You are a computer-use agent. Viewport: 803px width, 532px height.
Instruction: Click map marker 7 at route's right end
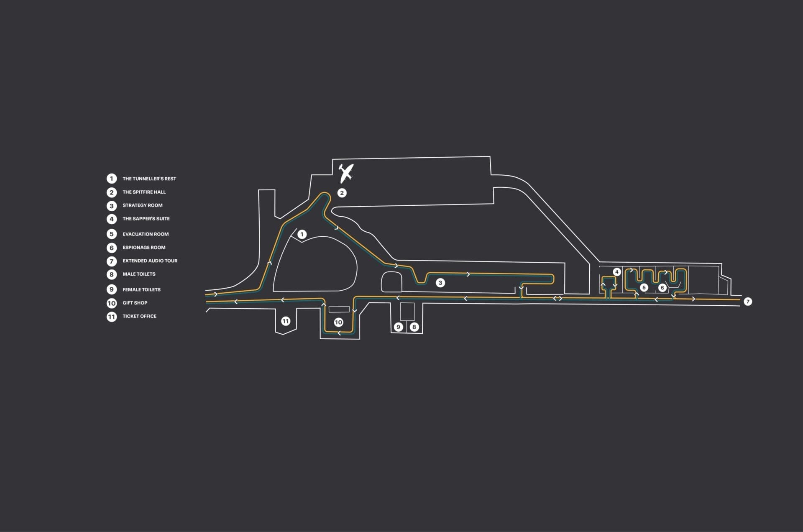(x=748, y=302)
